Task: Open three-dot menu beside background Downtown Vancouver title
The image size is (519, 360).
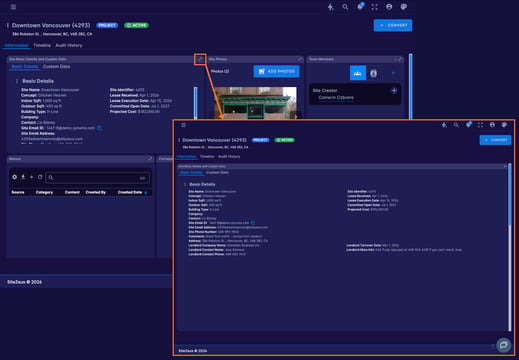Action: coord(7,25)
